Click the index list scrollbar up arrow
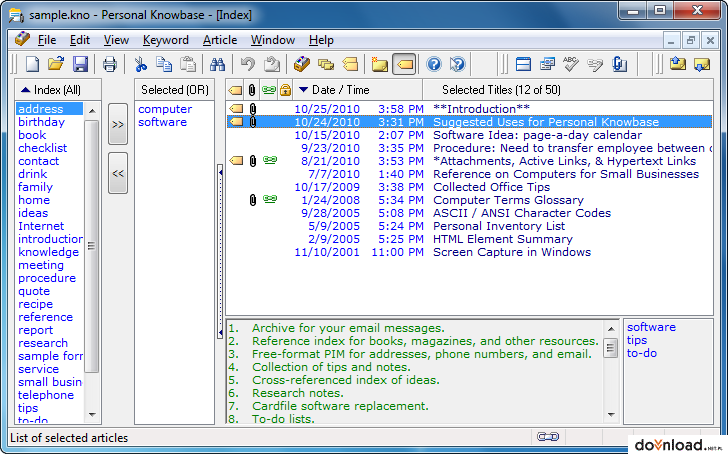 pyautogui.click(x=92, y=111)
